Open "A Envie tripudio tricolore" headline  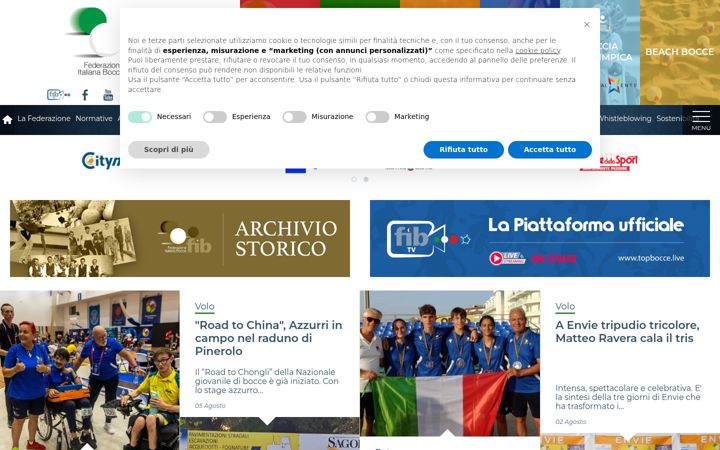pos(627,332)
